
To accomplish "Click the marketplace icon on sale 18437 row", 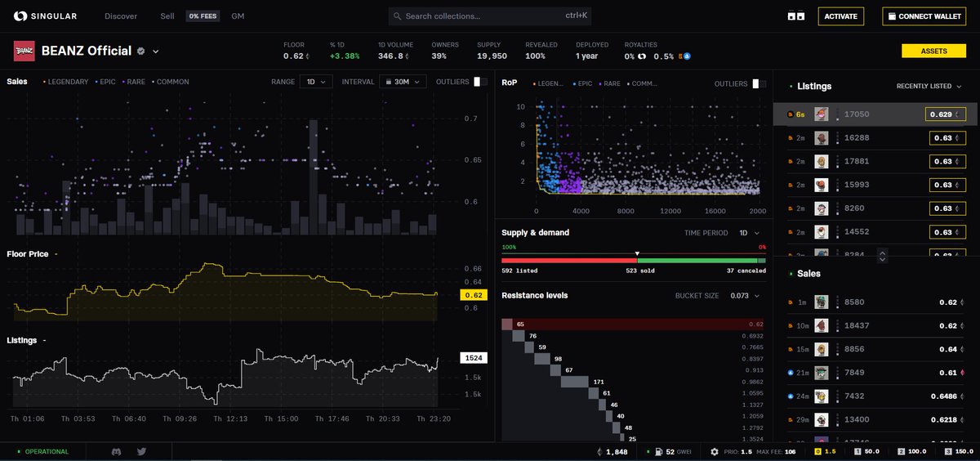I will coord(790,326).
